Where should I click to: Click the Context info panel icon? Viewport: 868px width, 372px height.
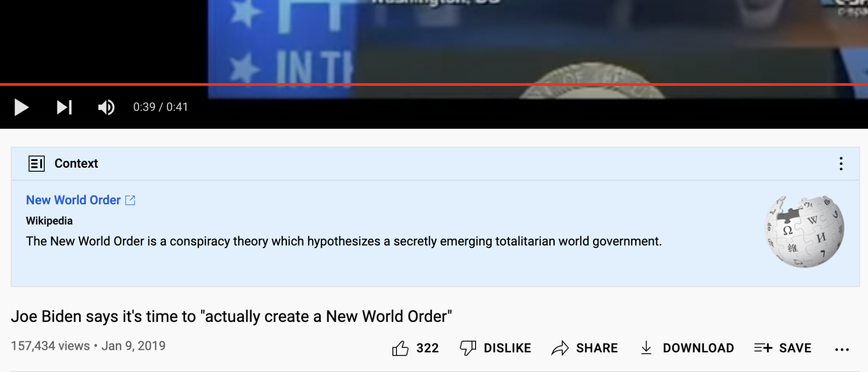pyautogui.click(x=37, y=164)
